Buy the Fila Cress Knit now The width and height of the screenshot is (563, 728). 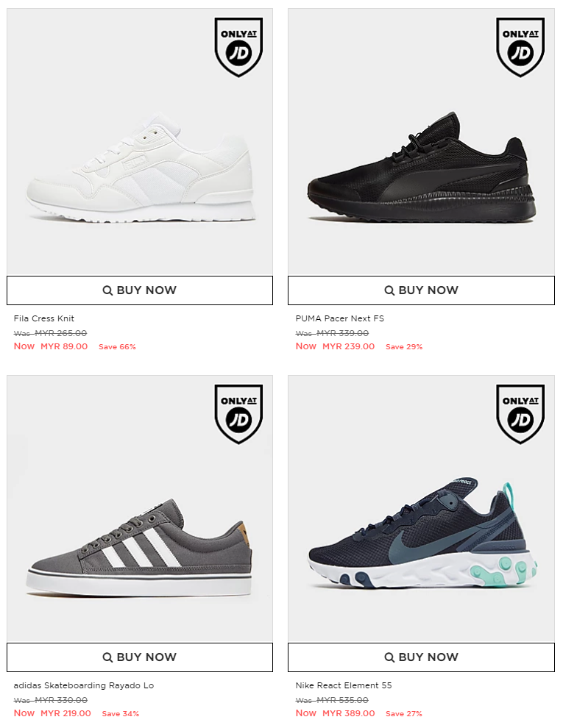pos(140,290)
